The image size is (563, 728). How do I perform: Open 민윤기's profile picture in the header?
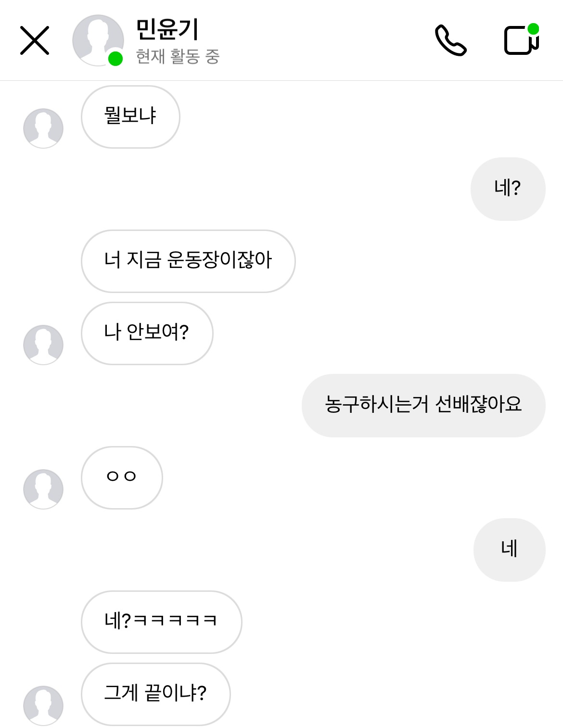pos(97,39)
